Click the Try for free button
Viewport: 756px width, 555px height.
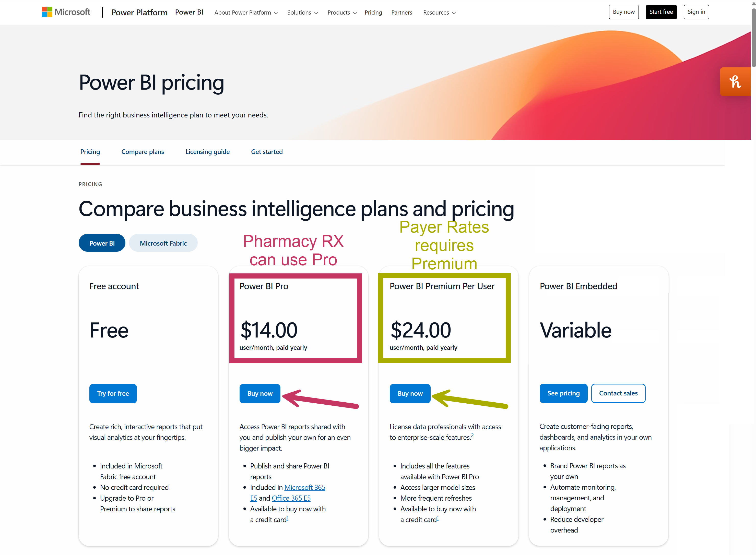click(x=113, y=393)
